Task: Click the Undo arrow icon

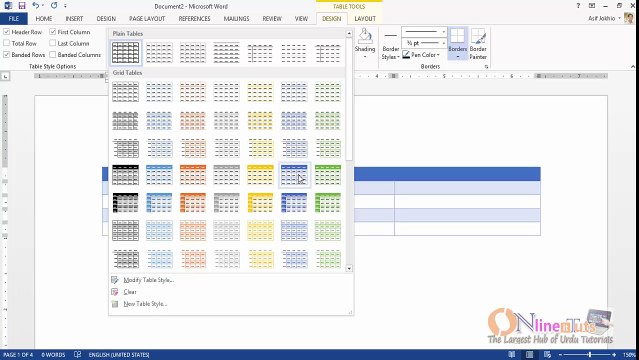Action: [35, 6]
